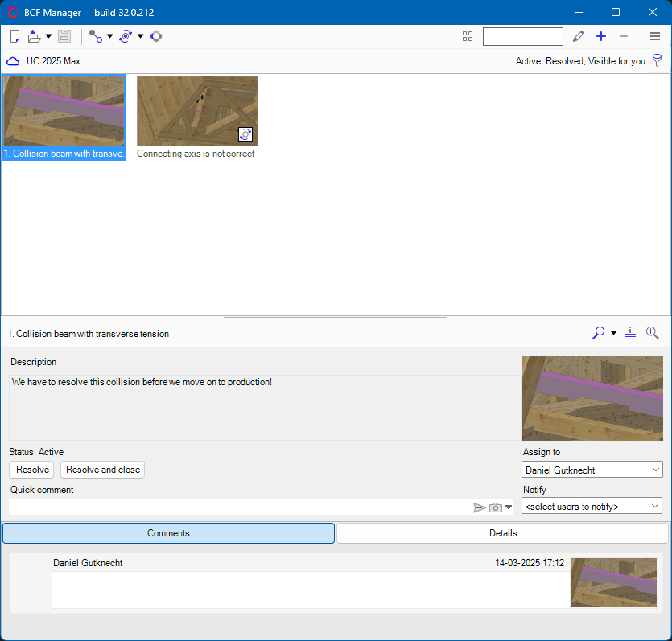Switch to the Details tab

tap(502, 533)
